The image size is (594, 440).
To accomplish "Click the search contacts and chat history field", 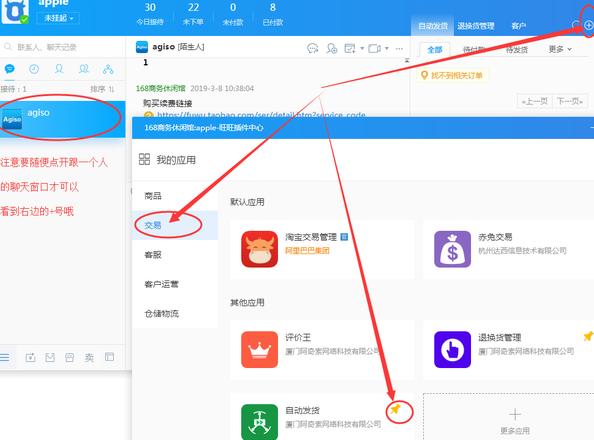I will [63, 47].
